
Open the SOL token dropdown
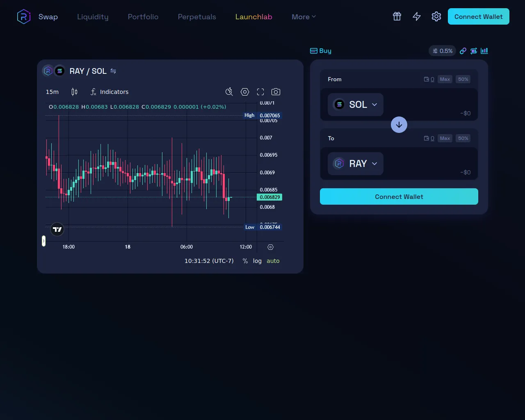click(x=356, y=105)
